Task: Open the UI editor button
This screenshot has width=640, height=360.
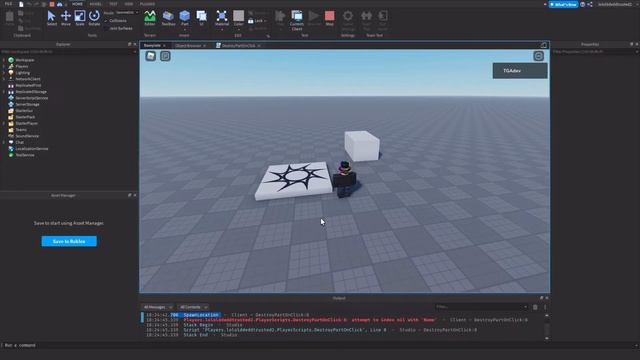Action: pos(202,18)
